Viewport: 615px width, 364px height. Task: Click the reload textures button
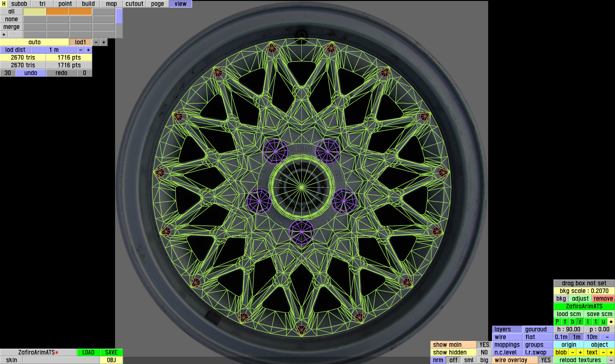(580, 360)
